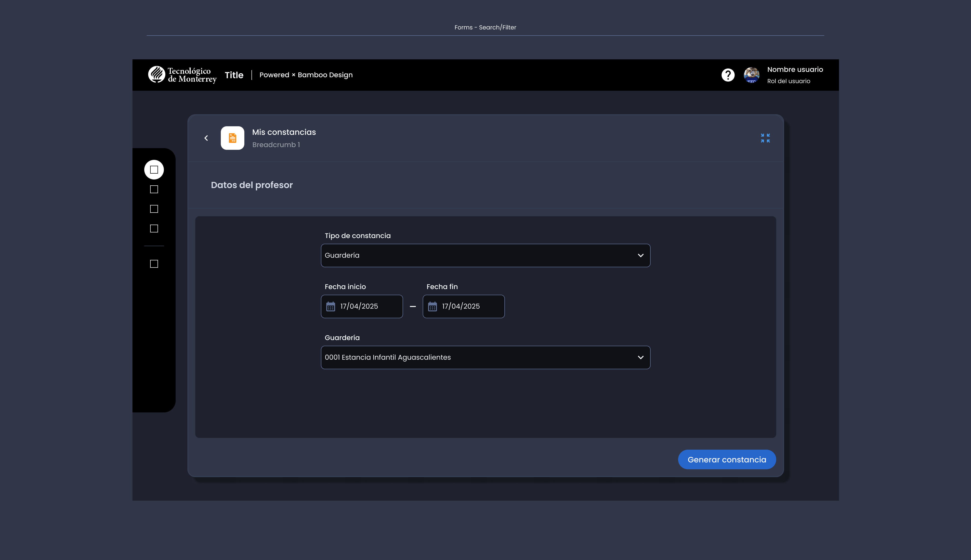Open the help question mark icon
The width and height of the screenshot is (971, 560).
tap(728, 75)
